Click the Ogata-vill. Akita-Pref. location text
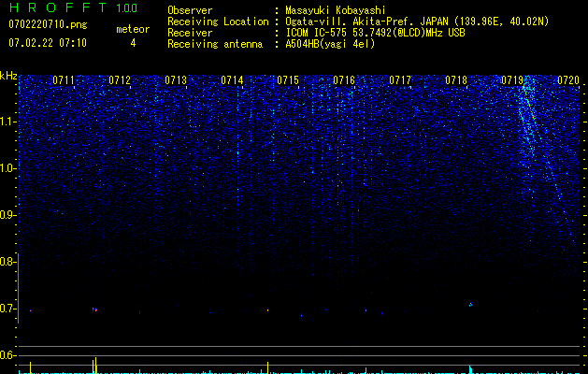Image resolution: width=588 pixels, height=374 pixels. pos(417,22)
